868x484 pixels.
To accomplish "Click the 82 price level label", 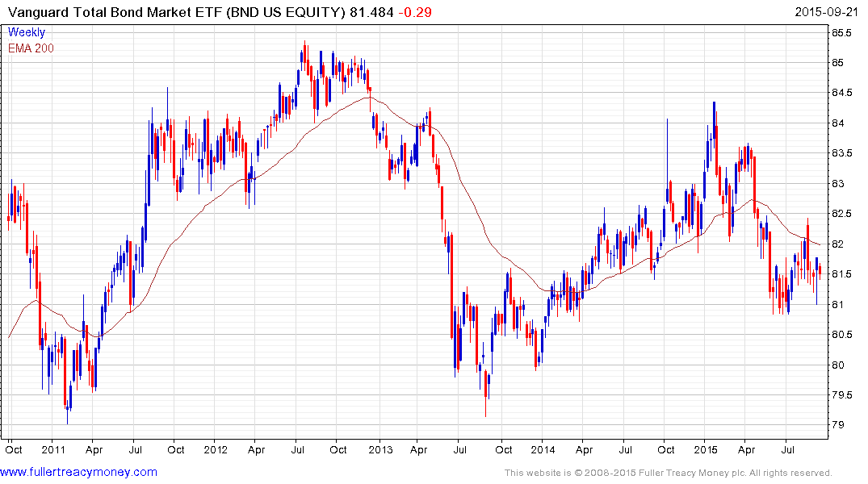I will coord(838,244).
